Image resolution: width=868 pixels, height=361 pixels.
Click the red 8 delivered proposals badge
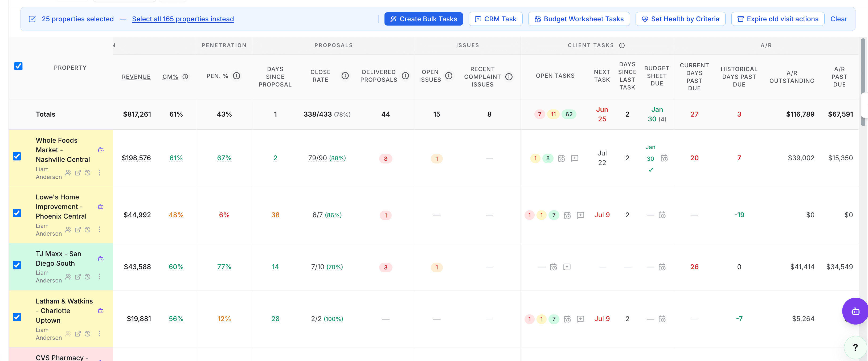(386, 158)
